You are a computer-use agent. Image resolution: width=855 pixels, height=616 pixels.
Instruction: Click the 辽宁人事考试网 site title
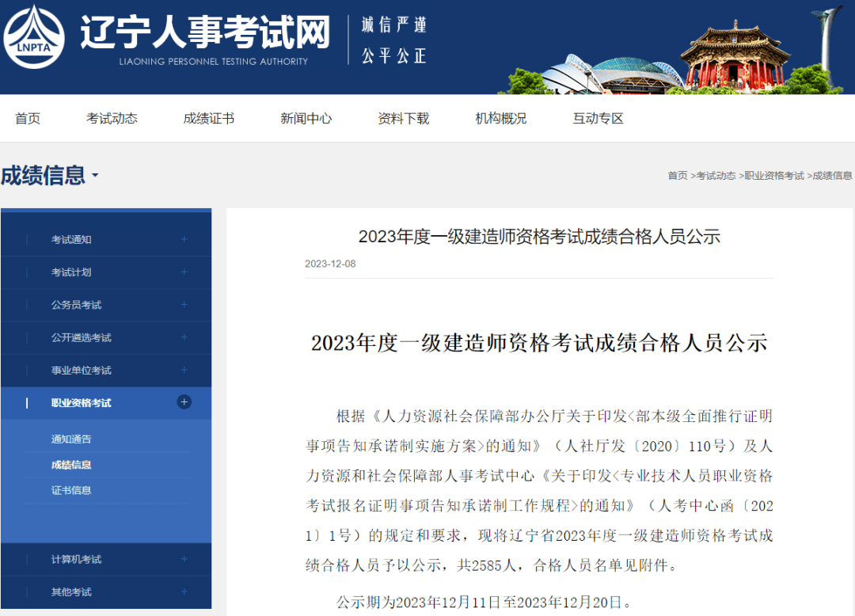point(206,32)
